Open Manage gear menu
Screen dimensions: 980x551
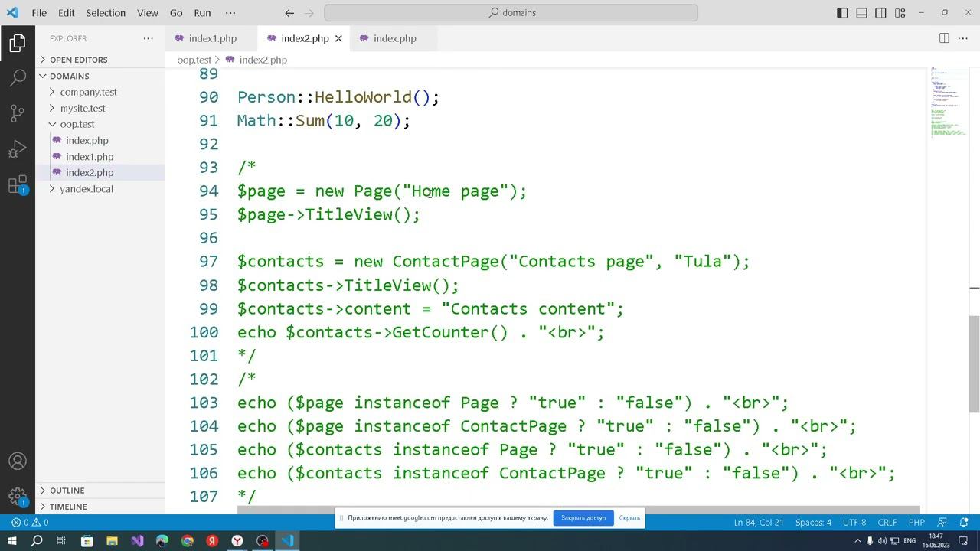point(18,495)
